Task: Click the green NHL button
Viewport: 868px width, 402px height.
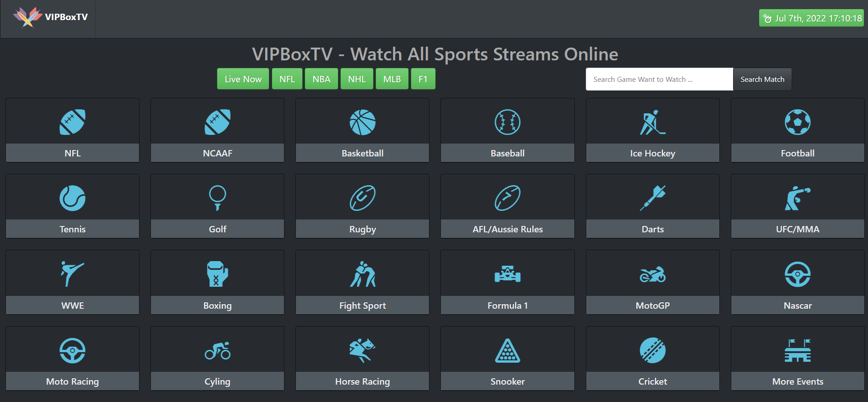Action: [357, 79]
